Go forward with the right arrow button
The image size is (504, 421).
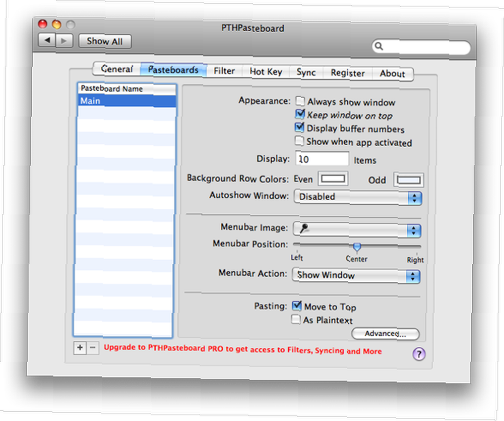(x=65, y=41)
